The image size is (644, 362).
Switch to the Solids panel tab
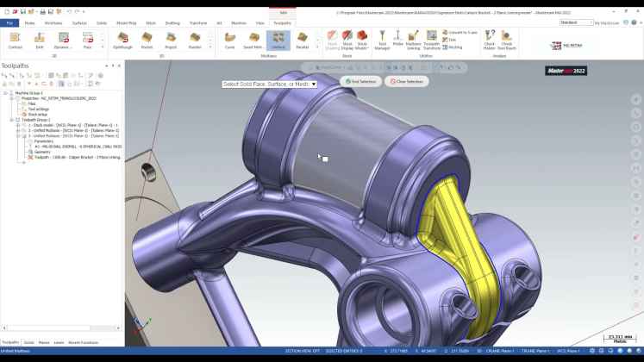(28, 342)
